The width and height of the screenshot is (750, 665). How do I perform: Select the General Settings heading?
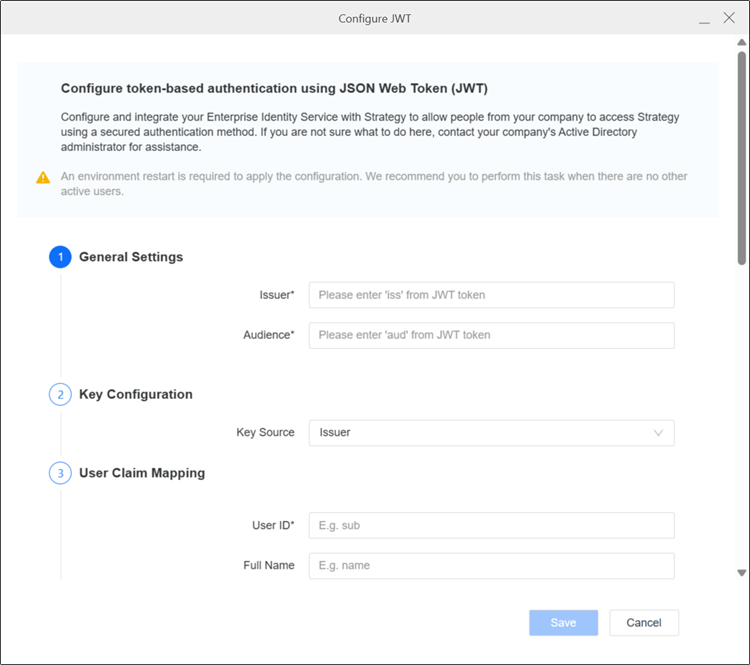[131, 257]
